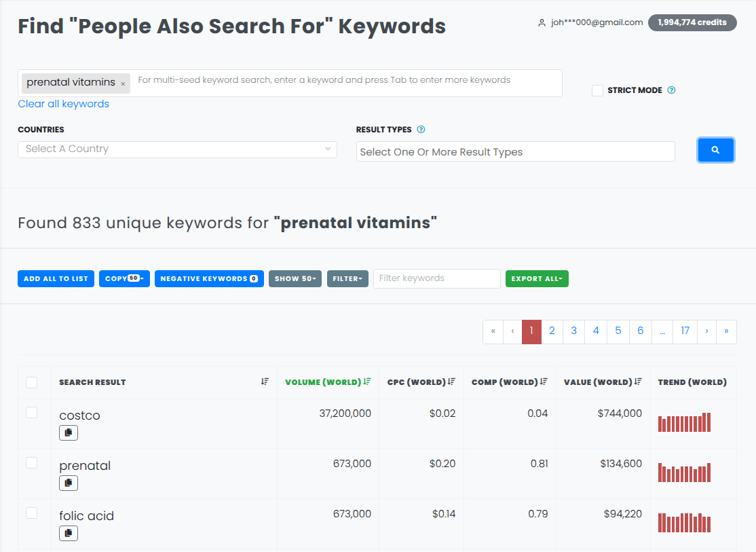Check the 'costco' row checkbox

click(x=31, y=412)
